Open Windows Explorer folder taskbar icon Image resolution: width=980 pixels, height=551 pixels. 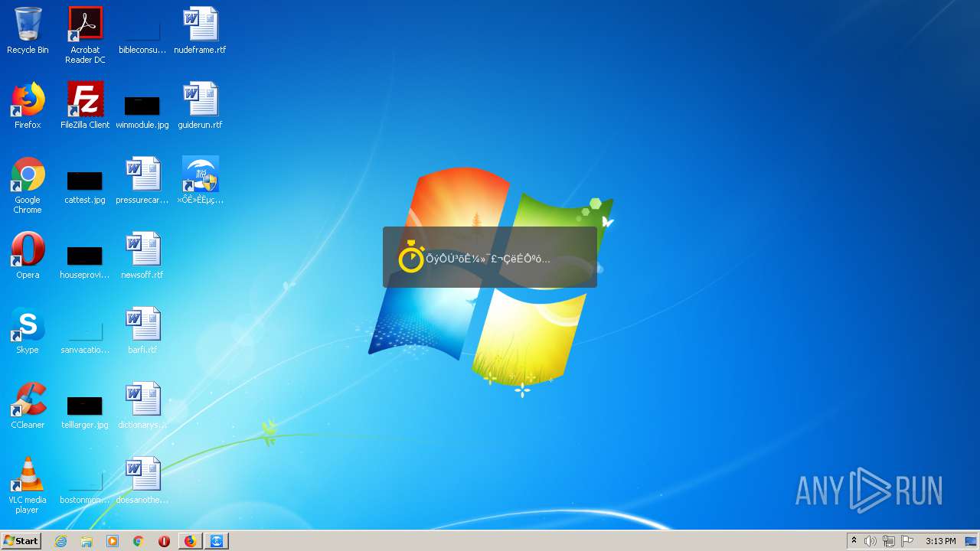tap(87, 541)
